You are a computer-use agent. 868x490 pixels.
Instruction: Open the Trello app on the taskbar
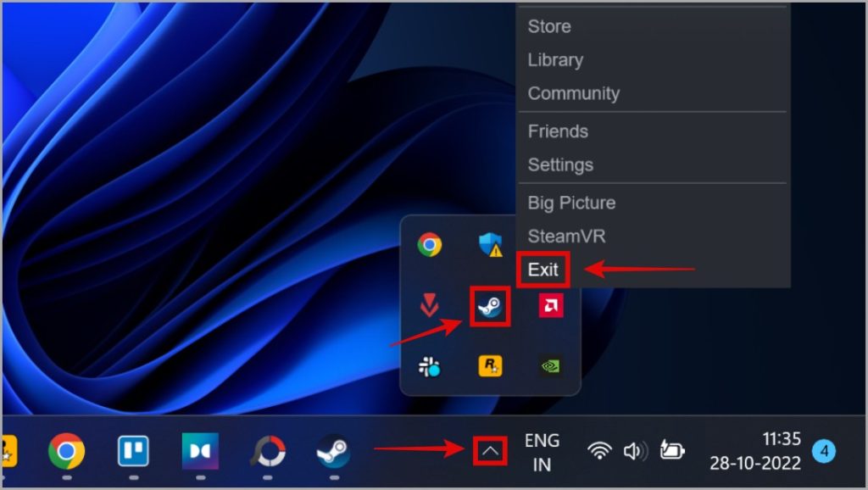click(133, 451)
